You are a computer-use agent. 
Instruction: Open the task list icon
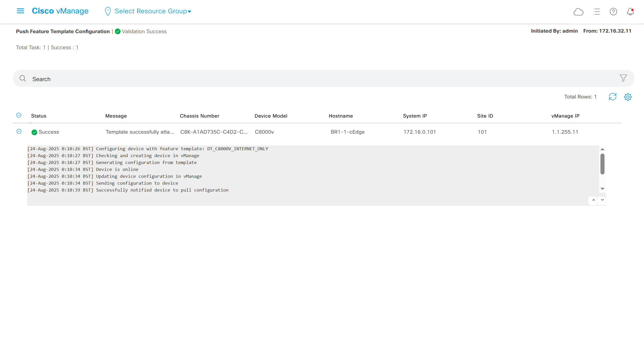tap(596, 12)
